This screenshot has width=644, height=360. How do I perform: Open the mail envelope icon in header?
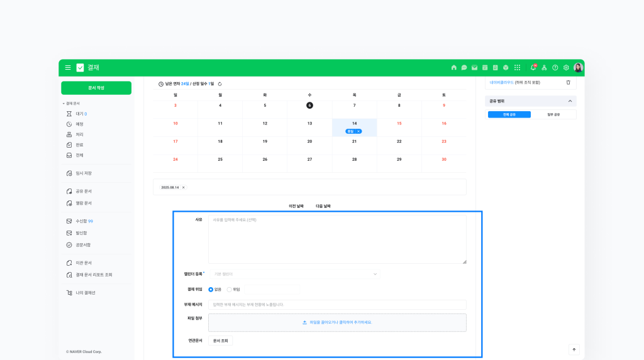(x=475, y=67)
